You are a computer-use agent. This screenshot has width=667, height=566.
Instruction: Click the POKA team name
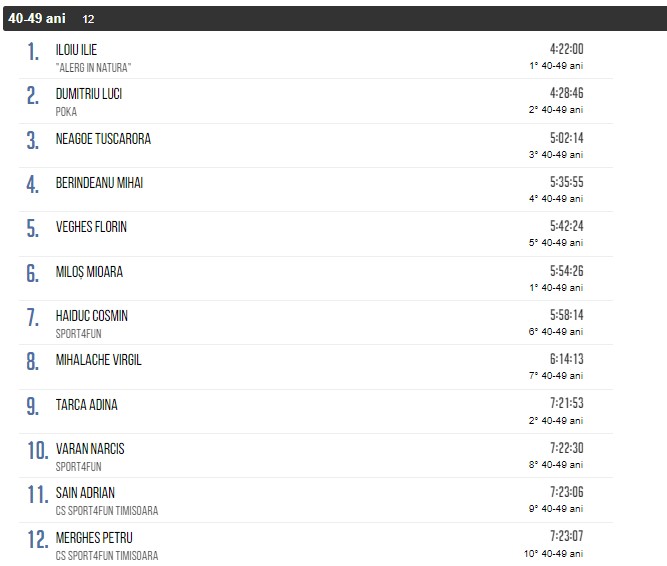pyautogui.click(x=66, y=112)
